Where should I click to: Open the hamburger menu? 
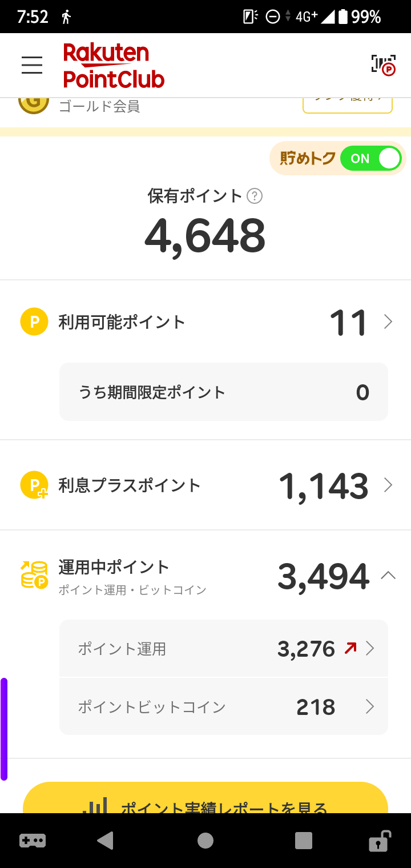[32, 65]
